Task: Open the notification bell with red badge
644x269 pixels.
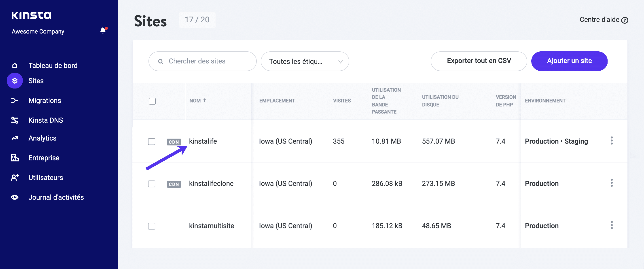Action: [102, 30]
